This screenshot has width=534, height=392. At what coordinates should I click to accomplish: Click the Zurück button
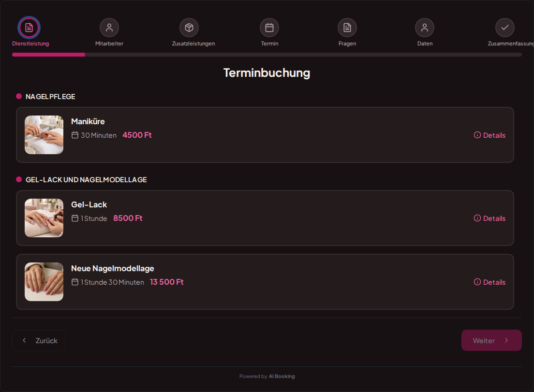coord(39,340)
